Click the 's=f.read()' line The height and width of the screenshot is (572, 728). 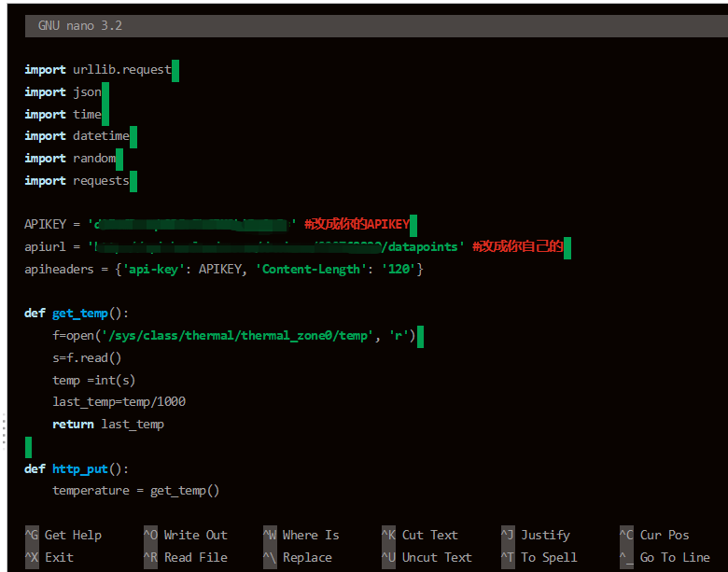click(x=87, y=358)
